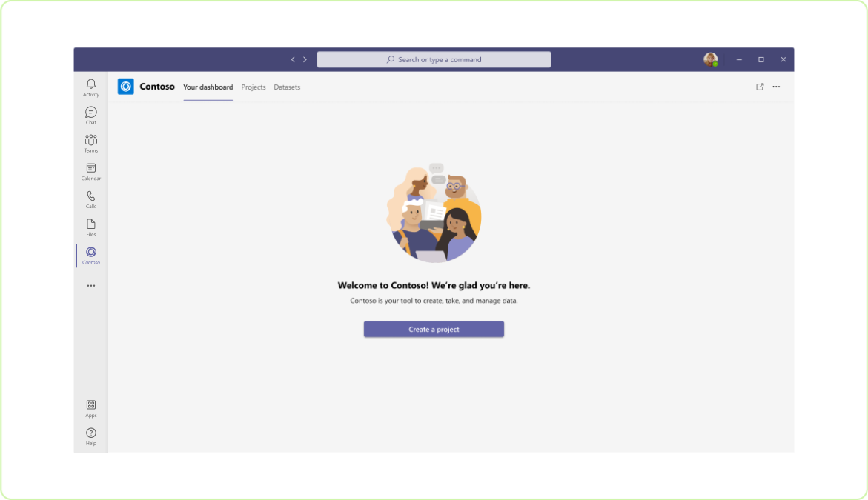The height and width of the screenshot is (500, 868).
Task: Select the Contoso app in sidebar
Action: [x=90, y=256]
